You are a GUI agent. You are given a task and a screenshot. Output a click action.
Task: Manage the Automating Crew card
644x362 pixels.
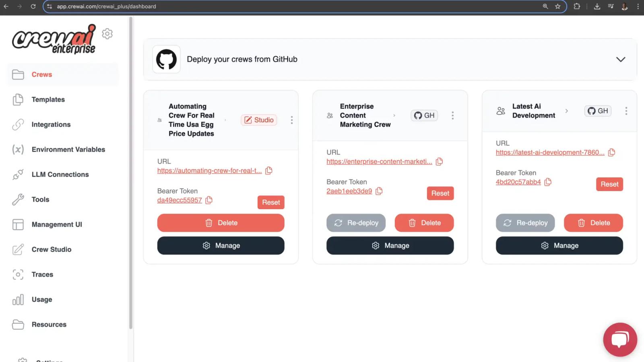pos(221,245)
